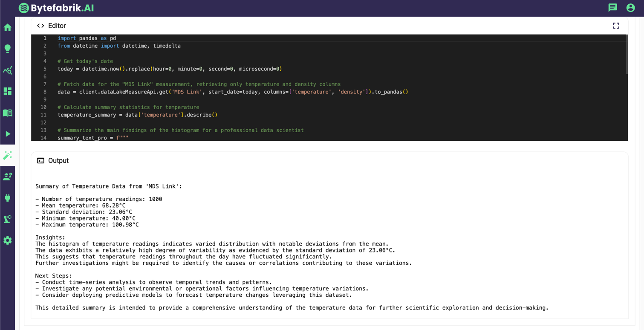The width and height of the screenshot is (644, 330).
Task: Click the terminal icon beside Output title
Action: pos(40,160)
